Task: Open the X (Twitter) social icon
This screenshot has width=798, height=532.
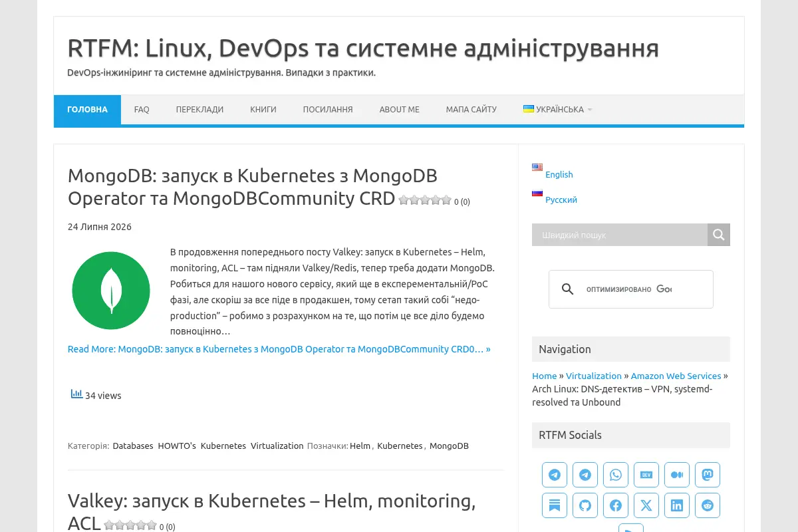Action: tap(646, 505)
